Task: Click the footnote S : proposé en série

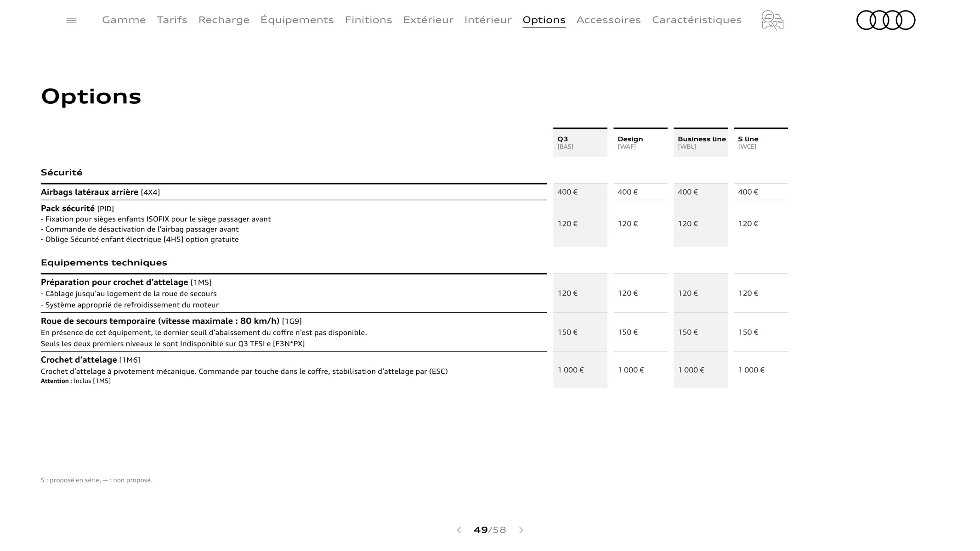Action: 96,480
